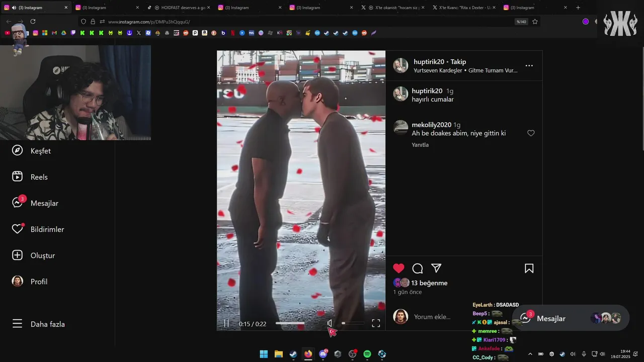Open File Explorer from taskbar
The height and width of the screenshot is (362, 644).
[278, 354]
